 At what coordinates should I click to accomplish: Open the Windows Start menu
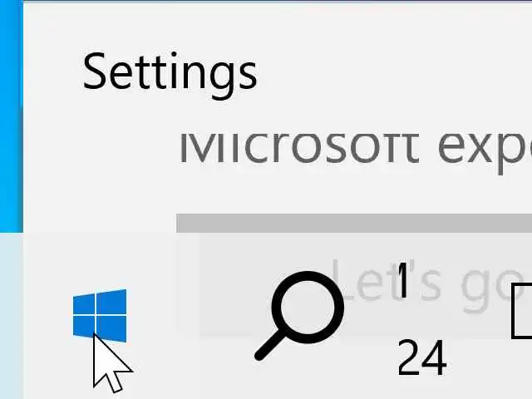(100, 316)
